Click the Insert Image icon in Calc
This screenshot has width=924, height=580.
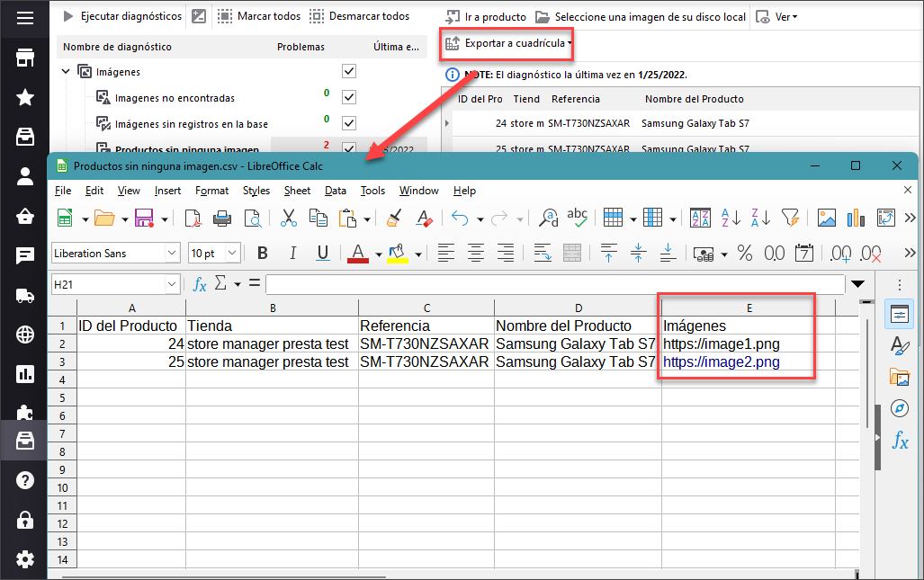click(827, 218)
